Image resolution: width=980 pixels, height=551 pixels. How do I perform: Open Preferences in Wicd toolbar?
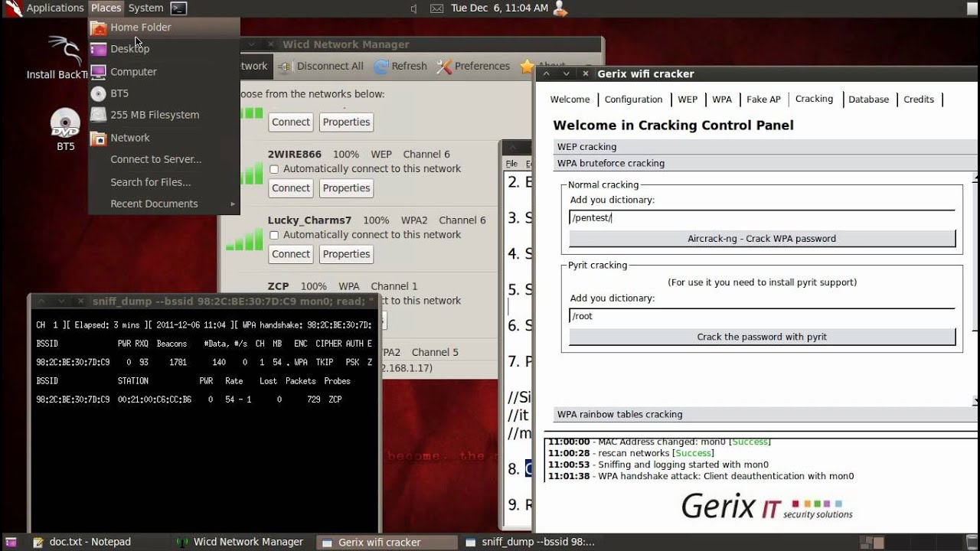[473, 67]
